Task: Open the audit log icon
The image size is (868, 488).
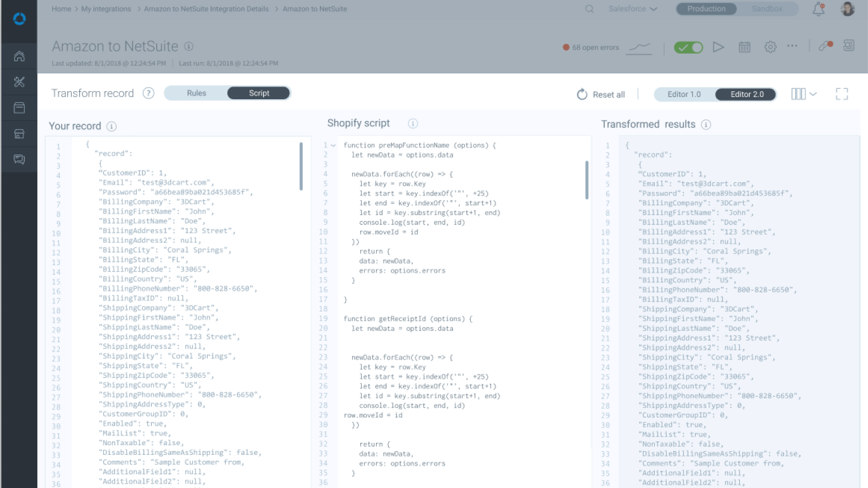Action: [849, 46]
